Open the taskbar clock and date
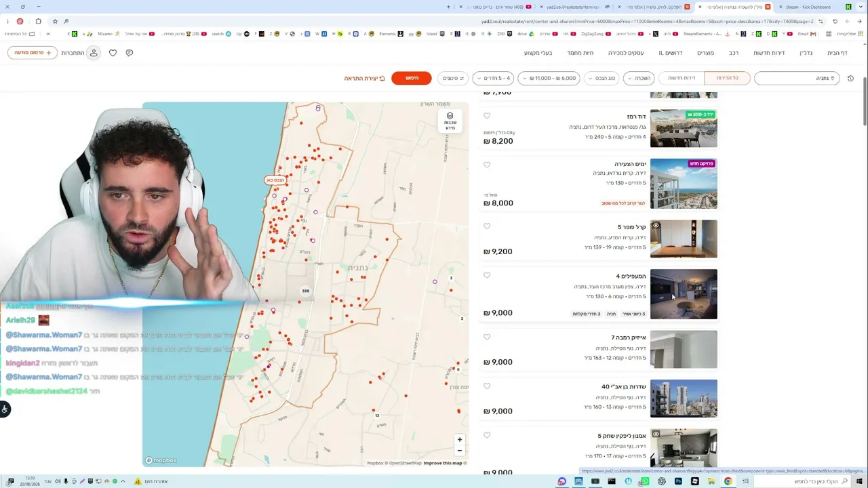Image resolution: width=868 pixels, height=488 pixels. point(30,481)
